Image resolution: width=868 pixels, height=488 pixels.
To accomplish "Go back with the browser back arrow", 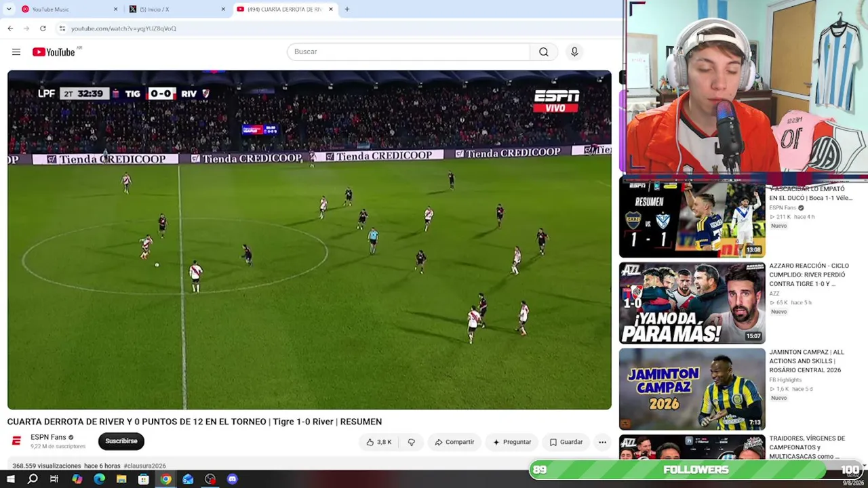I will [10, 28].
